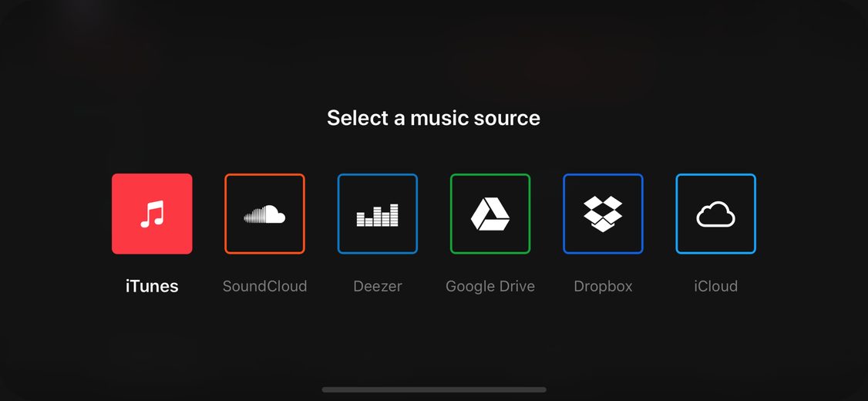Tap the Deezer label text
The width and height of the screenshot is (868, 401).
point(378,286)
